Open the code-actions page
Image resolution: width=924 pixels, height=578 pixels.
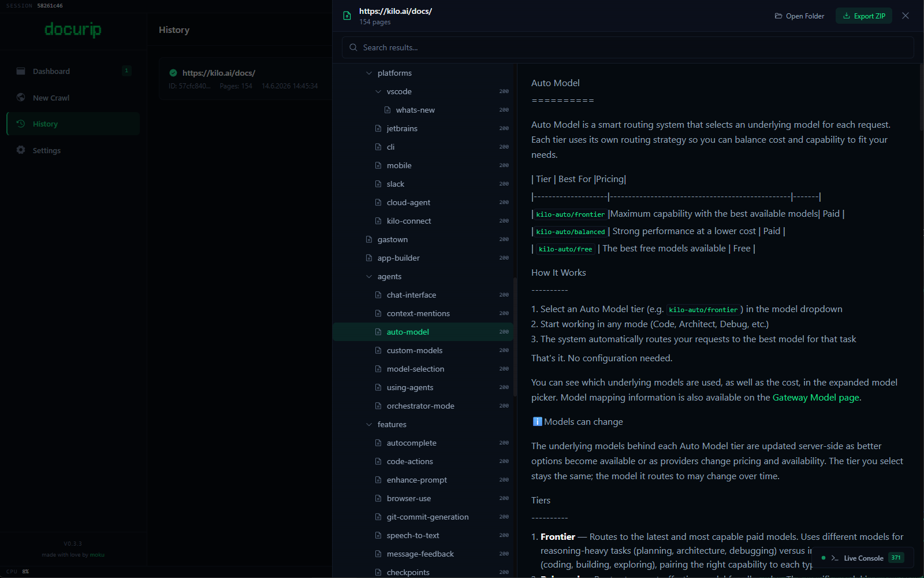pos(423,461)
